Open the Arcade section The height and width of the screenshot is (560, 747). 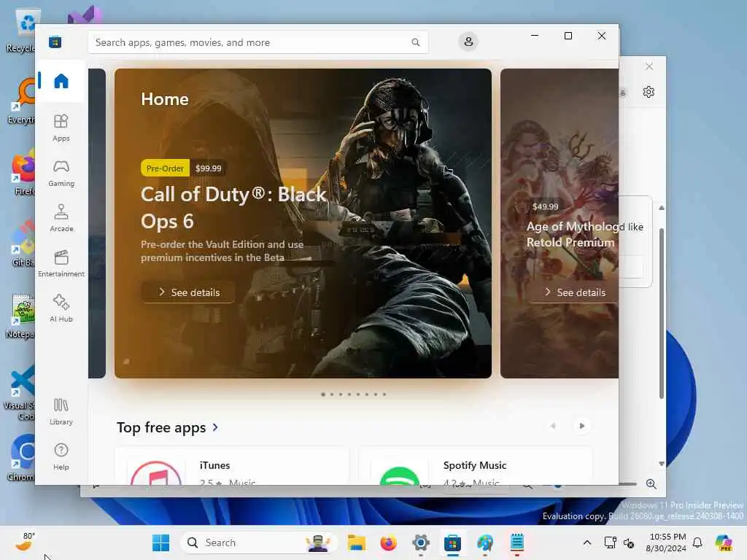click(x=61, y=218)
